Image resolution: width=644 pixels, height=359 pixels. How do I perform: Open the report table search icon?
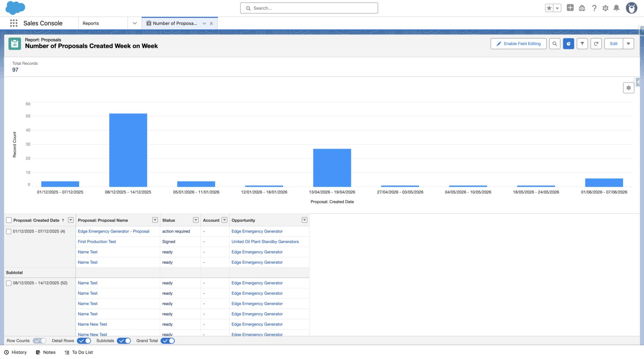click(555, 44)
